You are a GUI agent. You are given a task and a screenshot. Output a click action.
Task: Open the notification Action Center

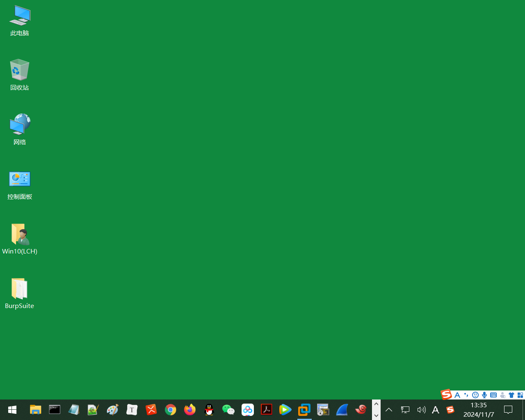click(508, 410)
